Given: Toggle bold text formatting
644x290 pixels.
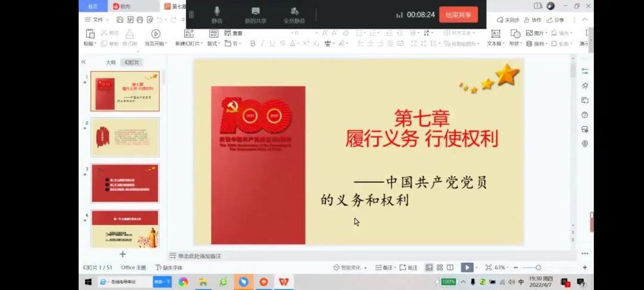Looking at the screenshot, I should 253,44.
